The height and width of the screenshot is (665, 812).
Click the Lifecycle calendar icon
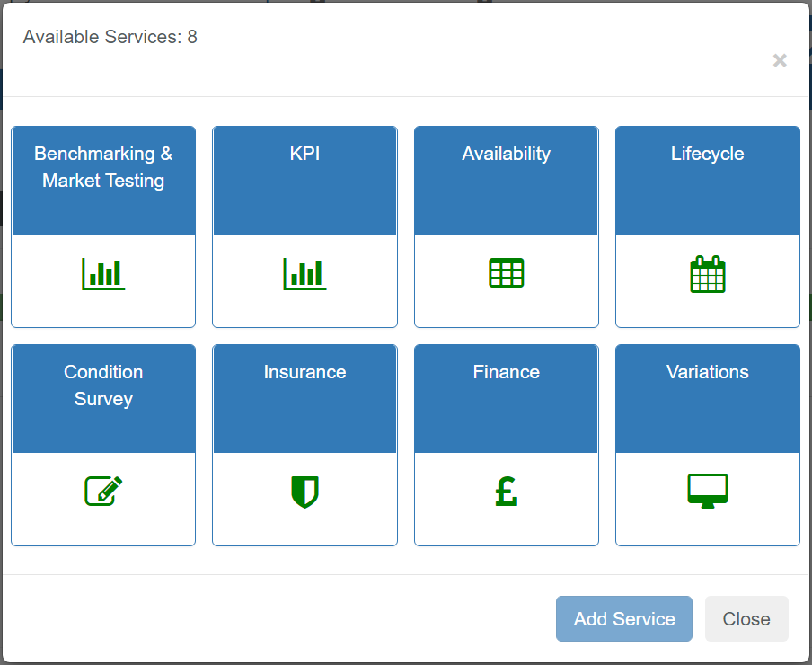click(x=708, y=274)
